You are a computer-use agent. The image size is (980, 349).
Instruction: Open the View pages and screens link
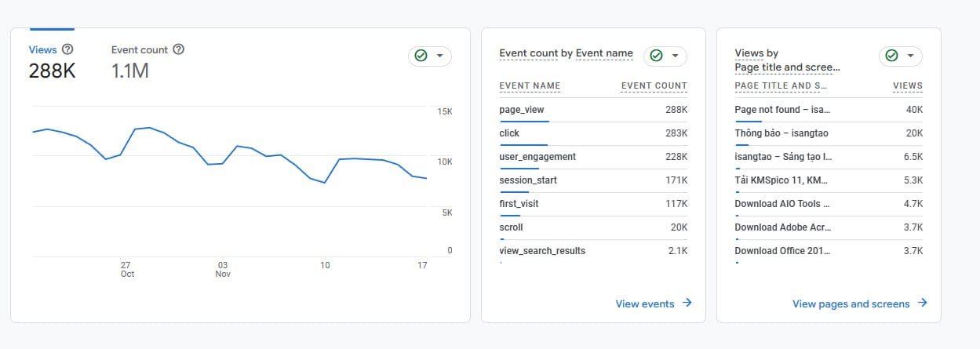pos(851,304)
